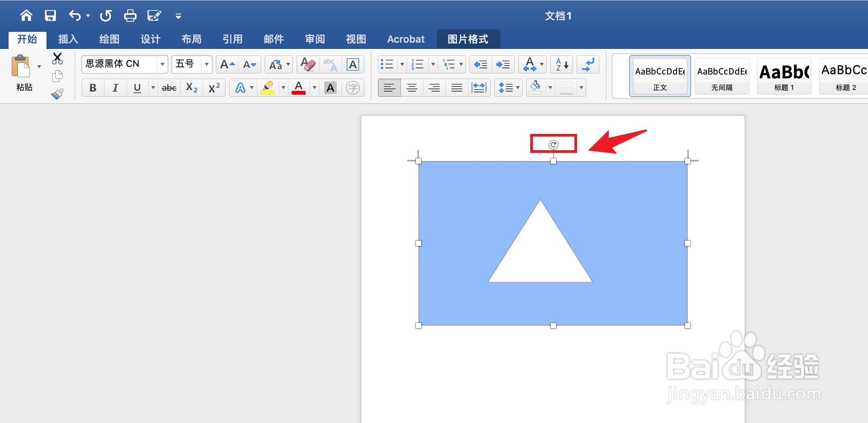Apply the red font color swatch
Screen dimensions: 868x423
pos(299,88)
